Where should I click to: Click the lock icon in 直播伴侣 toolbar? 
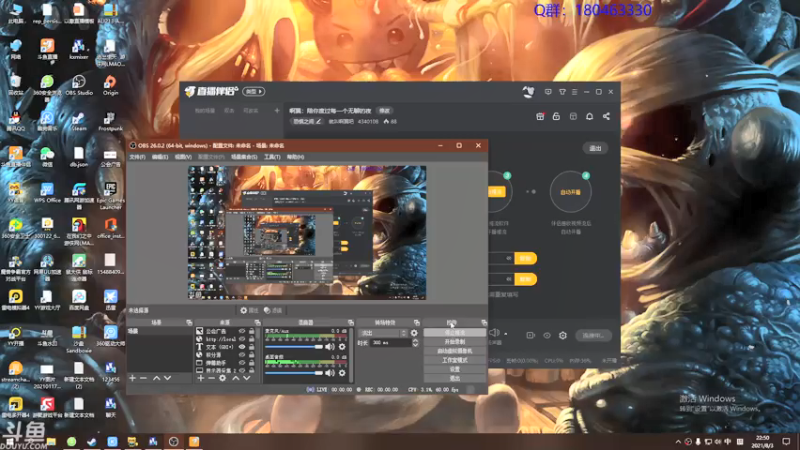[x=556, y=116]
